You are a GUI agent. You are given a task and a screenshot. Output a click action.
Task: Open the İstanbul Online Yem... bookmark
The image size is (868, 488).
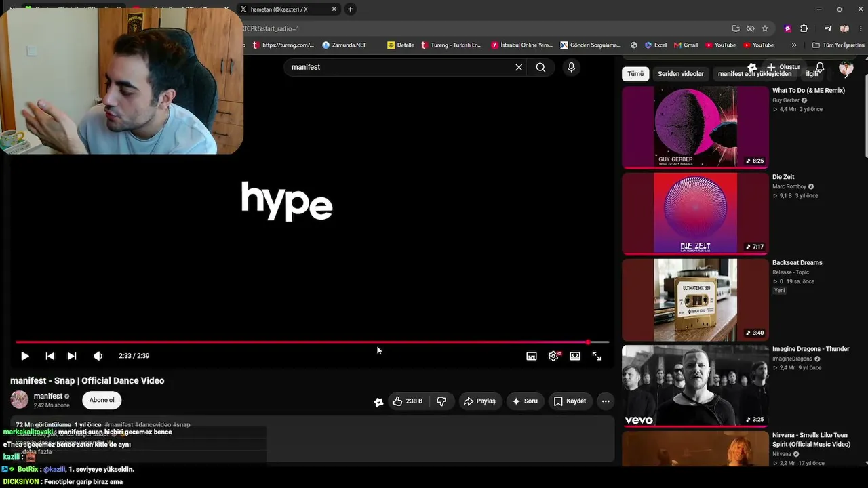click(522, 45)
